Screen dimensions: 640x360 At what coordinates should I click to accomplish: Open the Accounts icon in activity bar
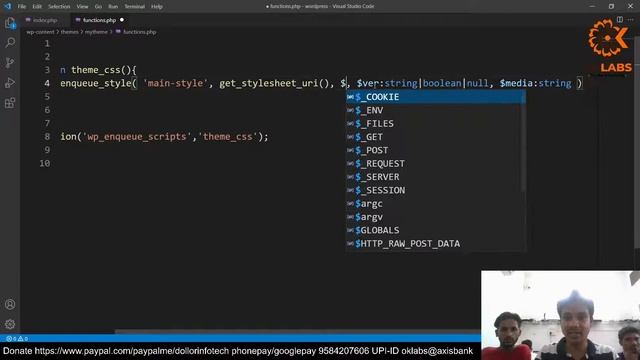coord(10,304)
